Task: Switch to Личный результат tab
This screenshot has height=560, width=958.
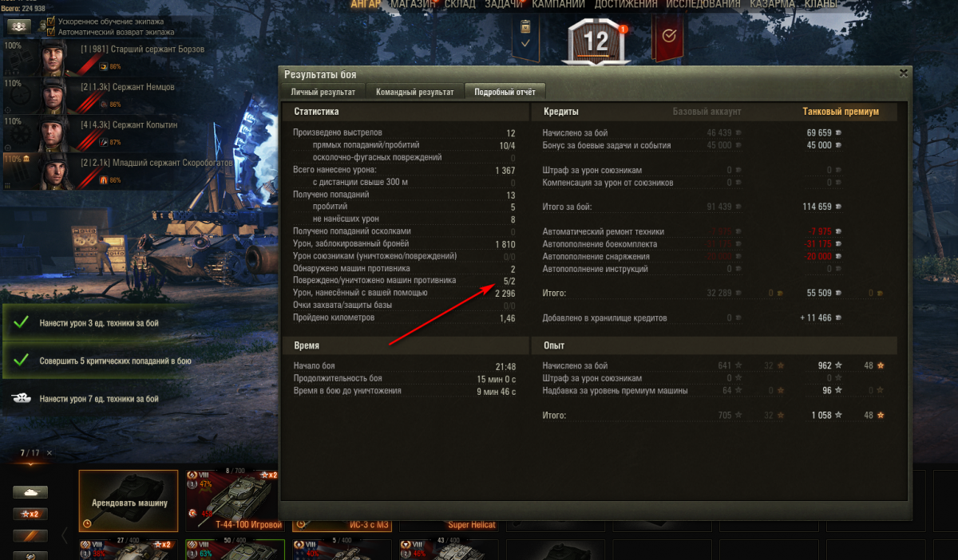Action: pos(323,92)
